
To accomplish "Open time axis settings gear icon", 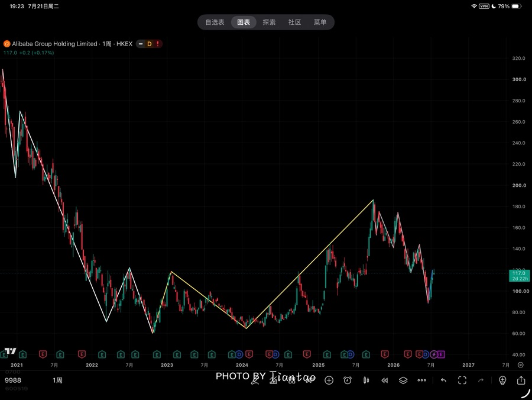I will coord(520,365).
